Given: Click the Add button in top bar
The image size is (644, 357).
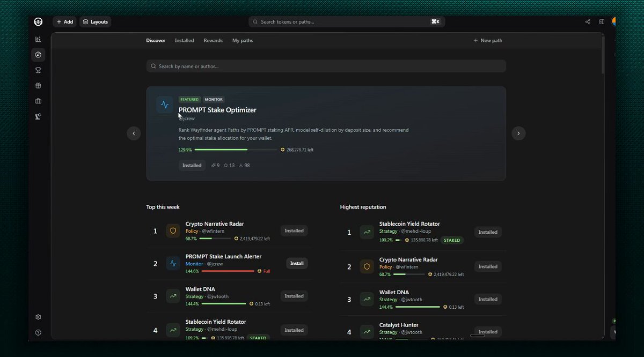Looking at the screenshot, I should 64,22.
